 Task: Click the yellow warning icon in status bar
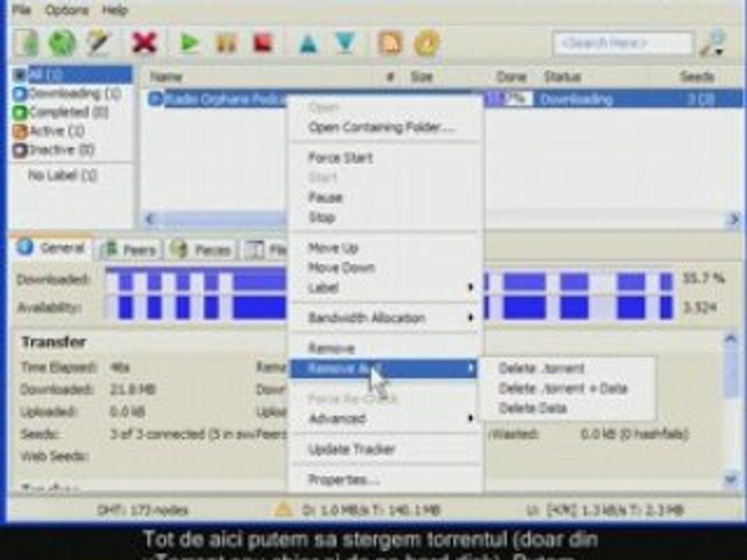(283, 509)
